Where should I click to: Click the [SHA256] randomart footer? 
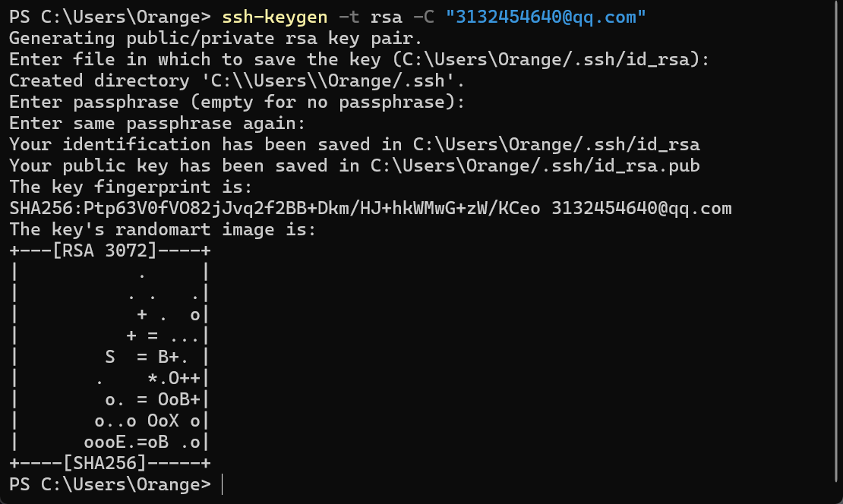click(110, 462)
